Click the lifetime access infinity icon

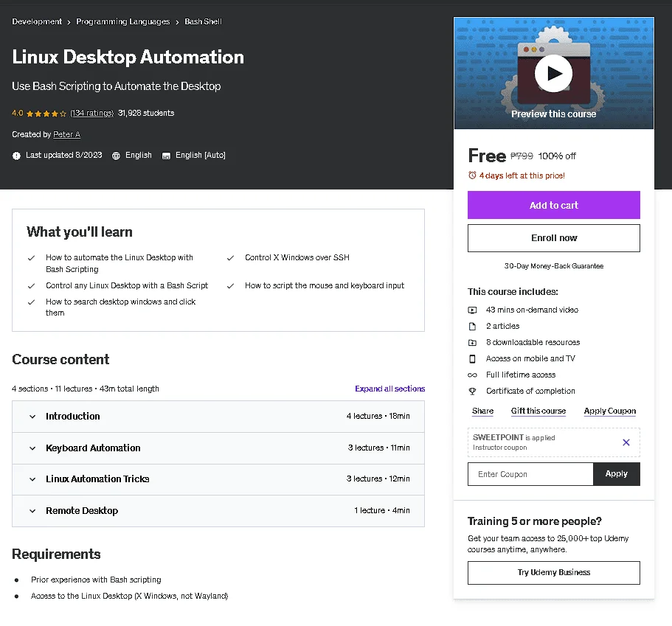pos(472,375)
